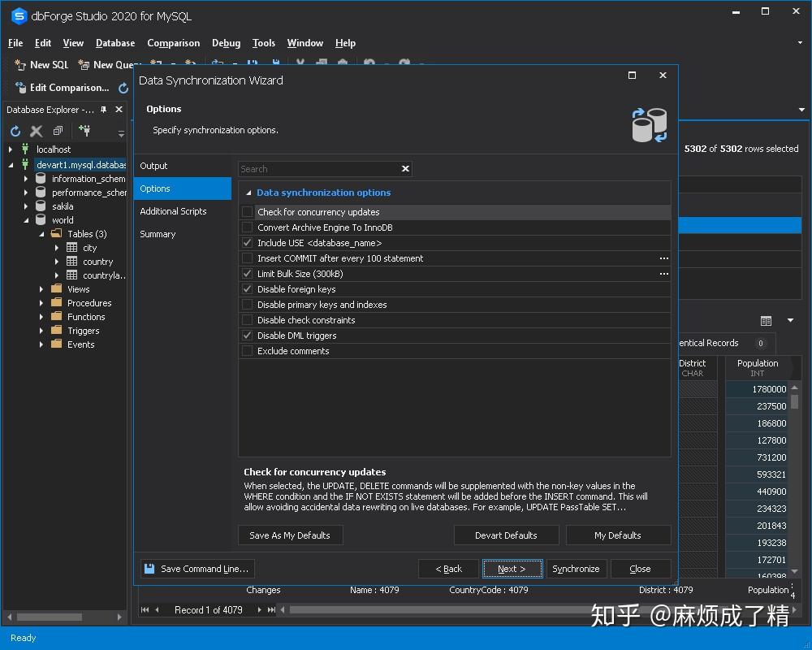This screenshot has width=812, height=650.
Task: Uncheck Disable foreign keys option
Action: point(246,289)
